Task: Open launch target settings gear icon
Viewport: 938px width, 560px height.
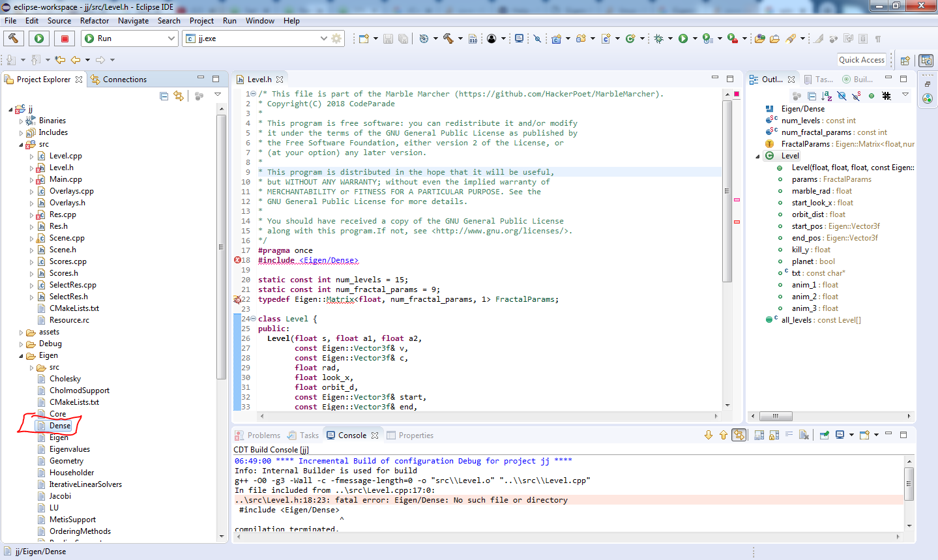Action: tap(336, 38)
